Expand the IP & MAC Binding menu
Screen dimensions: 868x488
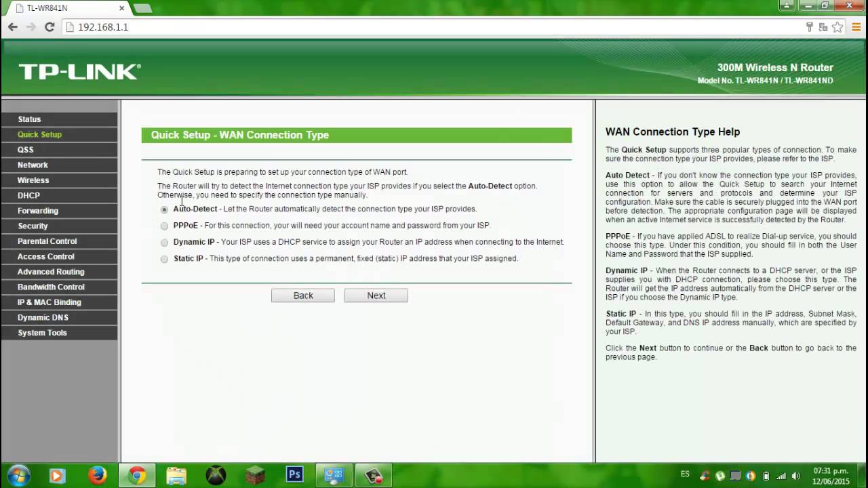tap(59, 302)
